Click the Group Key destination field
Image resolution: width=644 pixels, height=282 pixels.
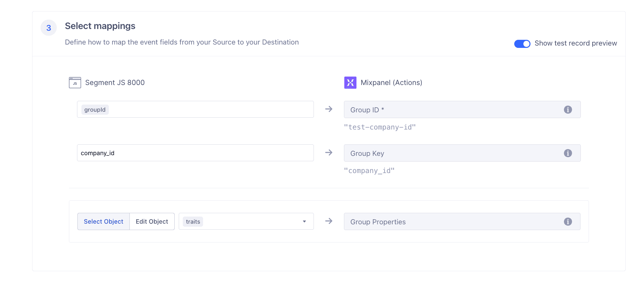pyautogui.click(x=453, y=153)
